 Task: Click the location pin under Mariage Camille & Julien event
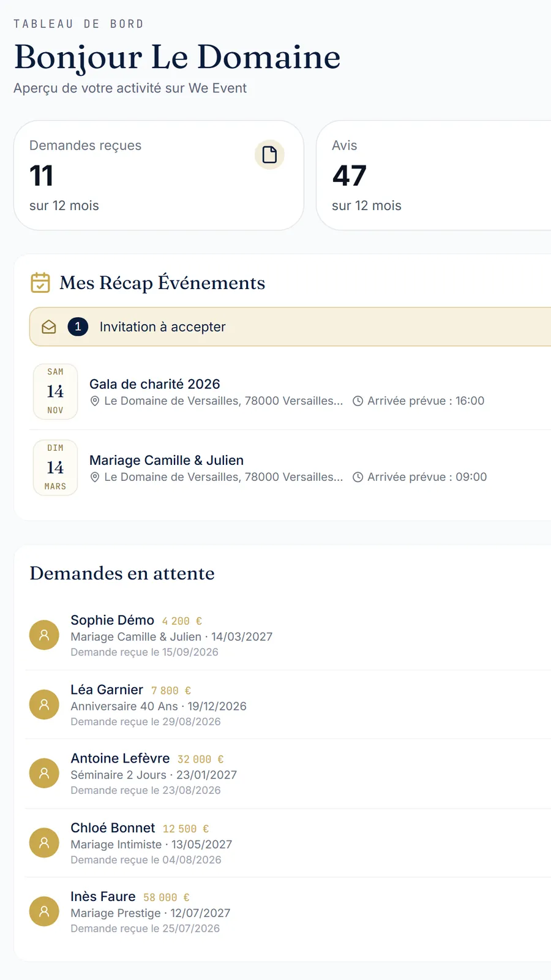tap(95, 477)
